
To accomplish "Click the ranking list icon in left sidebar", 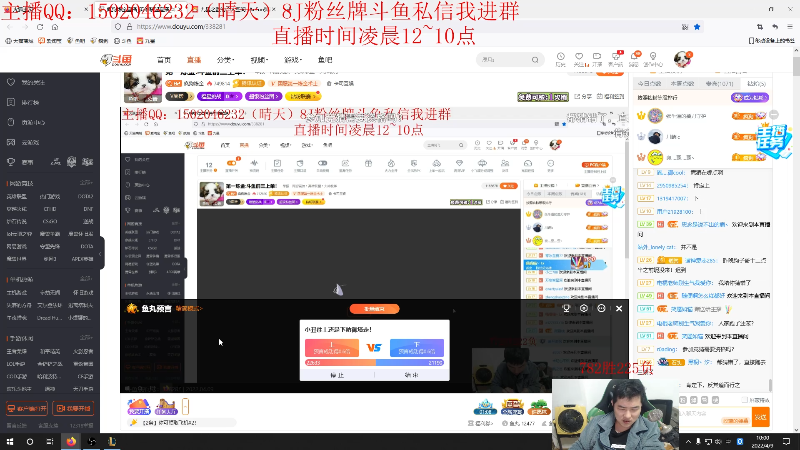I will 11,102.
